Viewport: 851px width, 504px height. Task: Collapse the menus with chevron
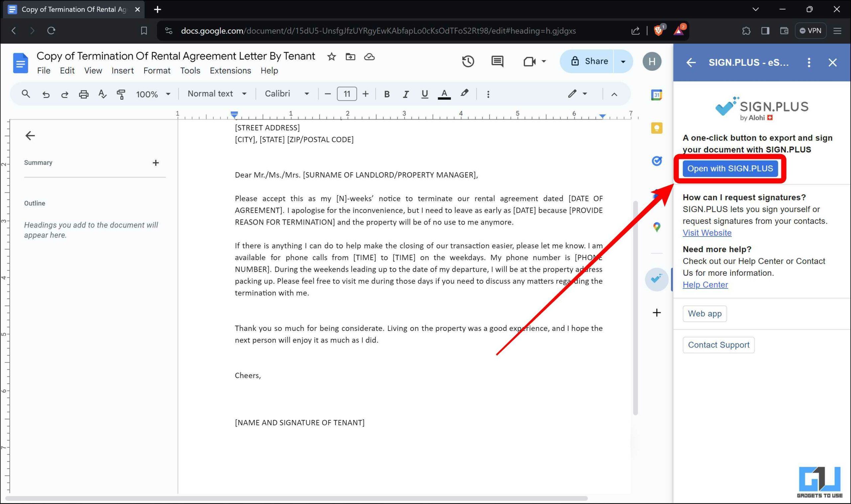[614, 94]
